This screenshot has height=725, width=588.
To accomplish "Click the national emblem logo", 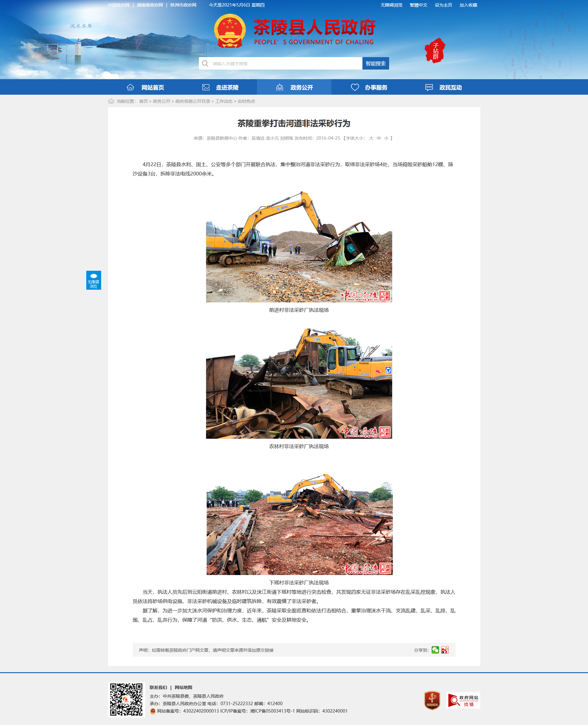I will point(230,31).
